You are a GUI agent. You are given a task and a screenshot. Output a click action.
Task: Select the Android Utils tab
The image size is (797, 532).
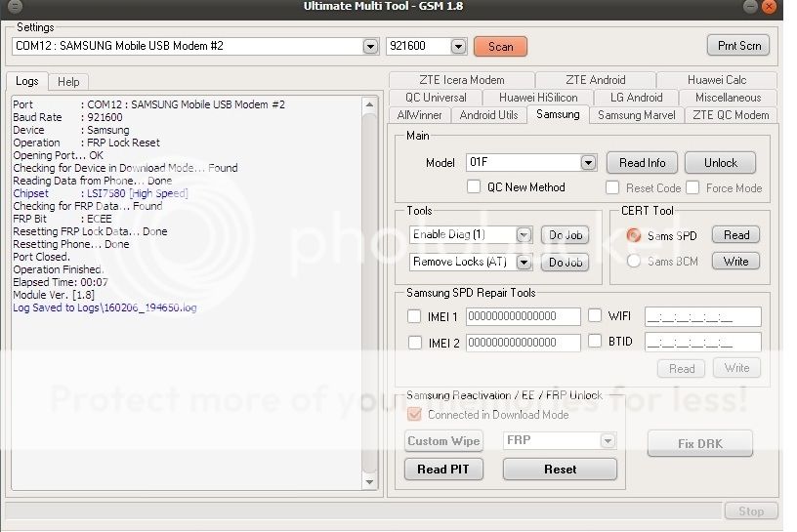[488, 115]
